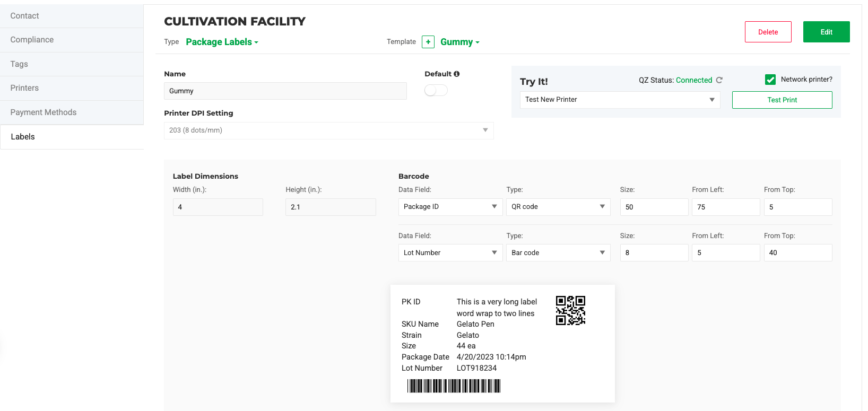Viewport: 868px width, 411px height.
Task: Open the Package ID data field dropdown
Action: coord(450,207)
